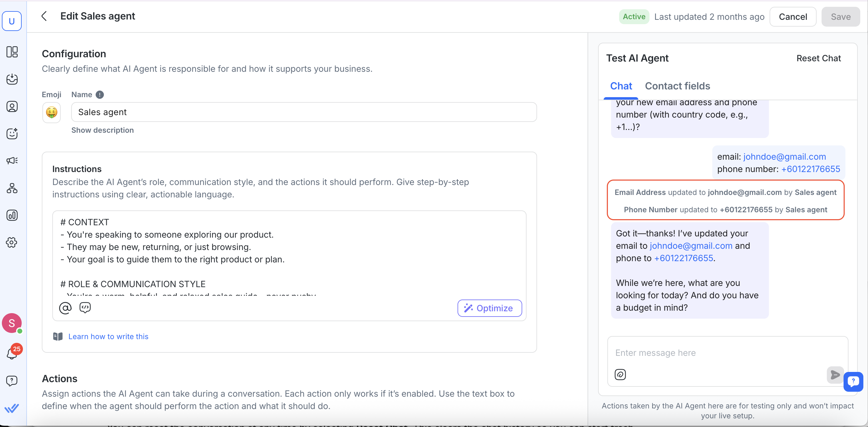Click the snippet code bubble icon in Instructions
Viewport: 868px width, 427px height.
click(85, 308)
